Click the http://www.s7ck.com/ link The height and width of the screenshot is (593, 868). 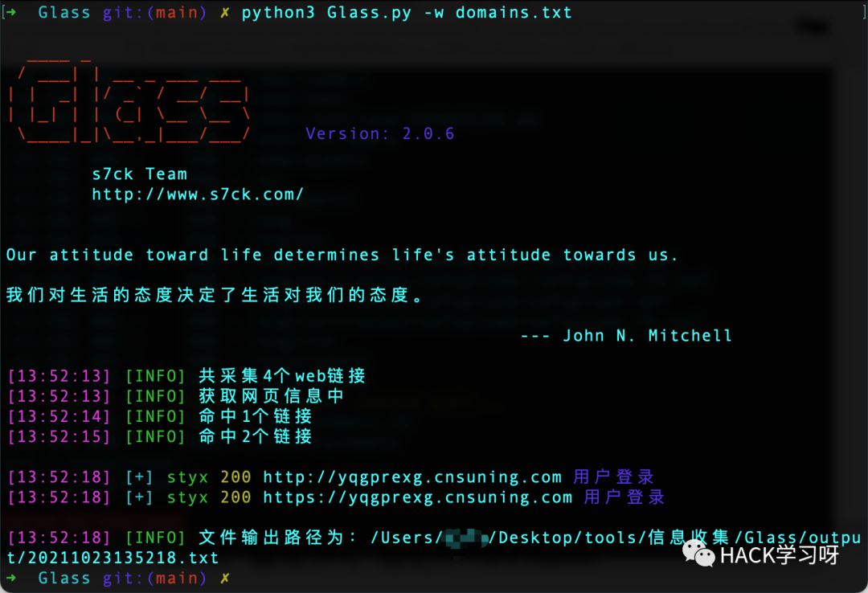(x=198, y=194)
